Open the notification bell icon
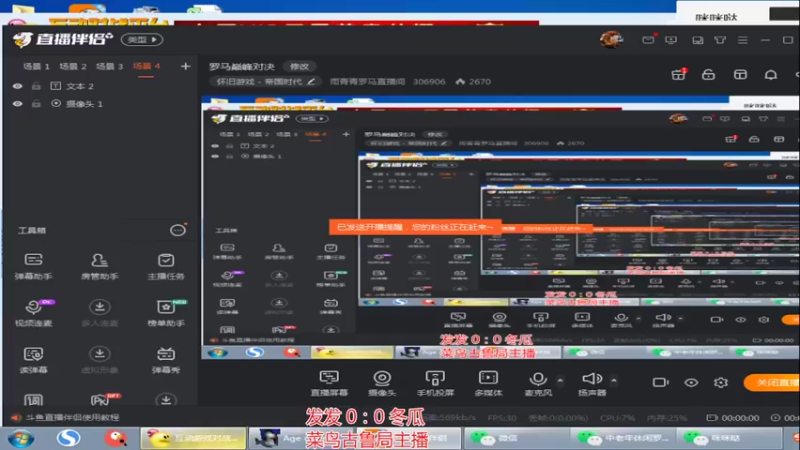The width and height of the screenshot is (800, 450). [770, 74]
